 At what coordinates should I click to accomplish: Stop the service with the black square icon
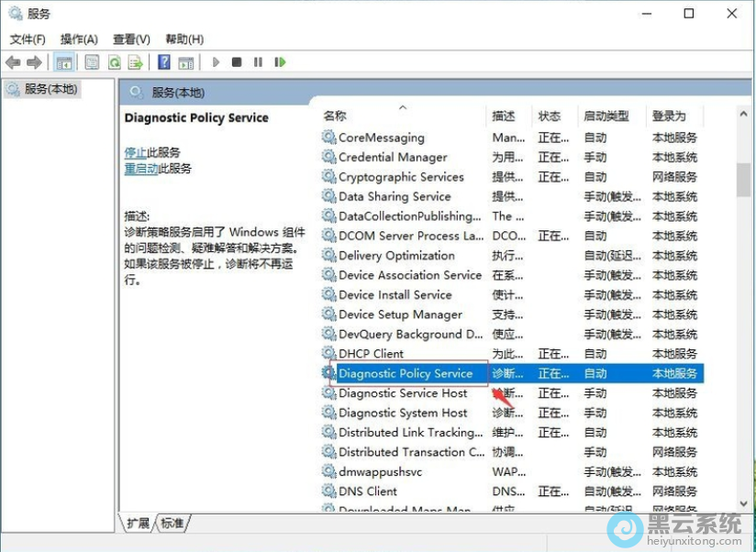(237, 61)
